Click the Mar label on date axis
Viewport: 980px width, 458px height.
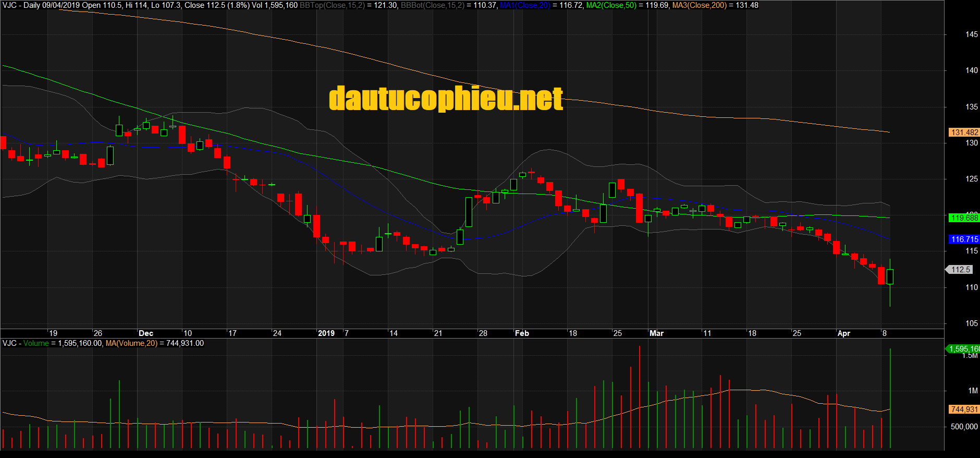[656, 333]
